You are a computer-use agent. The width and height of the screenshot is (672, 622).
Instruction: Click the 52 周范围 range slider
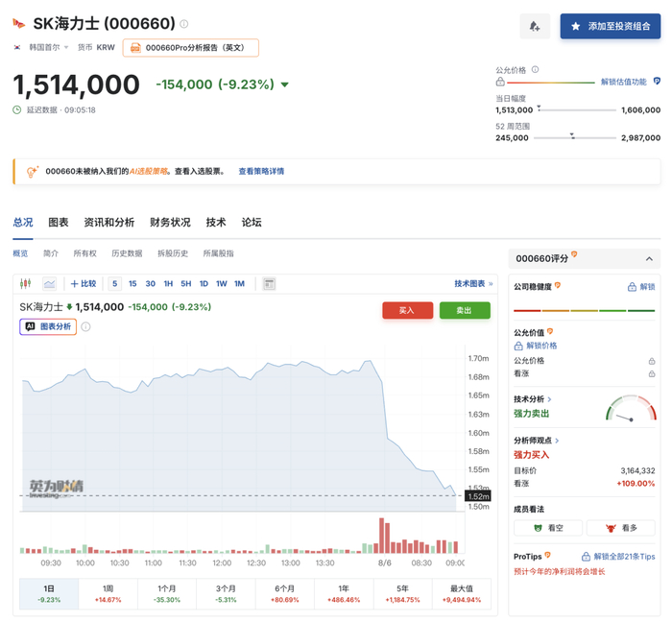pos(575,137)
